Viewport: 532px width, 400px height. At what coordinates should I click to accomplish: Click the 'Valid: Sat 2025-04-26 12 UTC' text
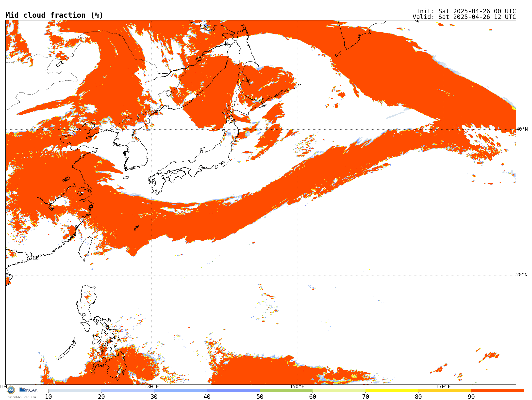point(464,17)
